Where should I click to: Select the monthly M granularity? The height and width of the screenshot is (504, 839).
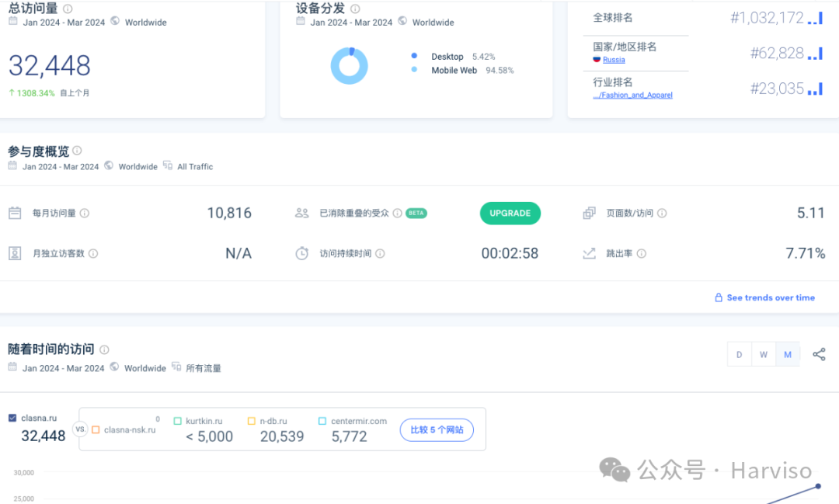788,355
